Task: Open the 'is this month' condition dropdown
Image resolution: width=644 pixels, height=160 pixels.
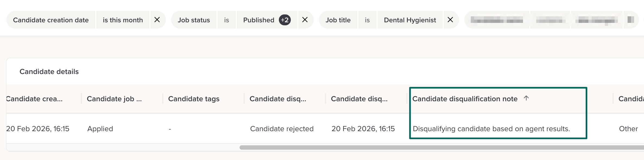Action: [123, 20]
